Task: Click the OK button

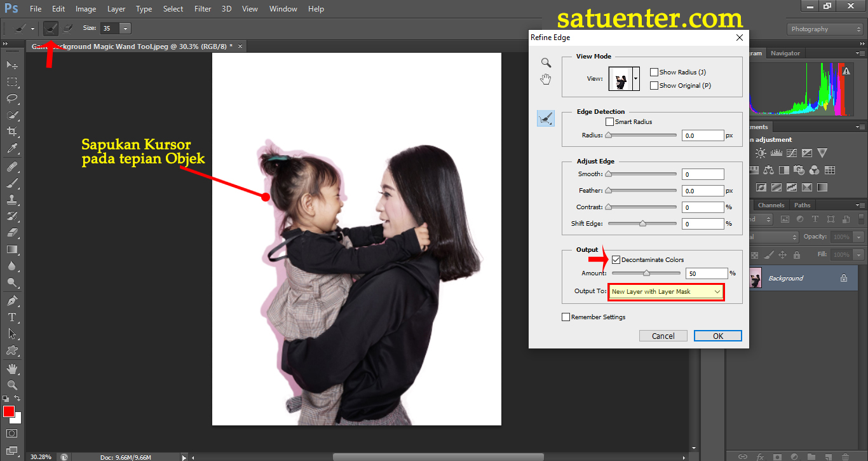Action: click(x=717, y=336)
